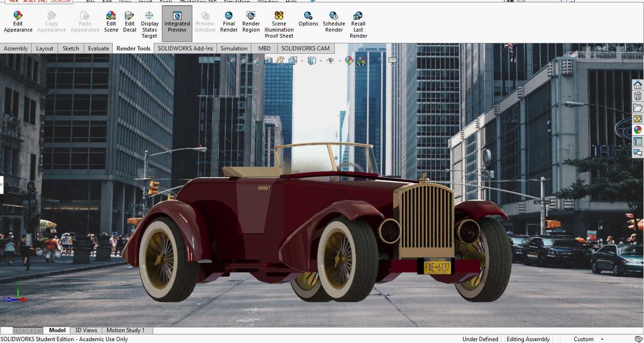644x343 pixels.
Task: Open the Edit Decal tool
Action: (x=130, y=22)
